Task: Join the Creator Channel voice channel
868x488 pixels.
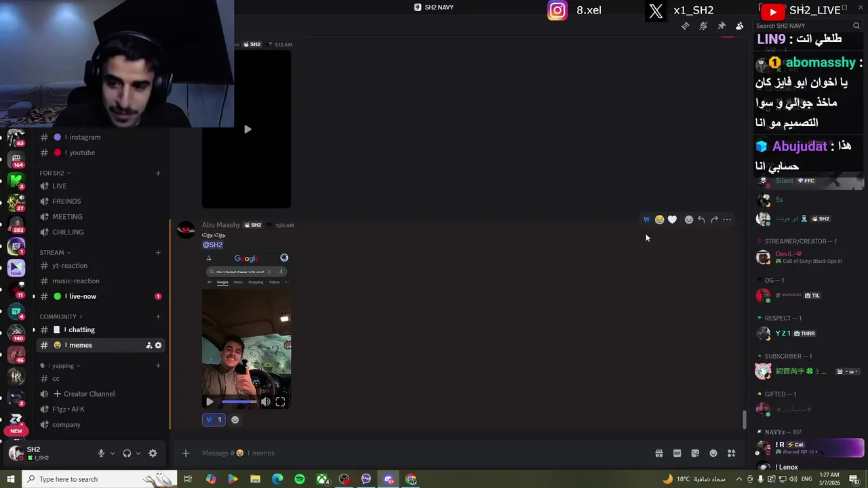Action: click(x=100, y=394)
